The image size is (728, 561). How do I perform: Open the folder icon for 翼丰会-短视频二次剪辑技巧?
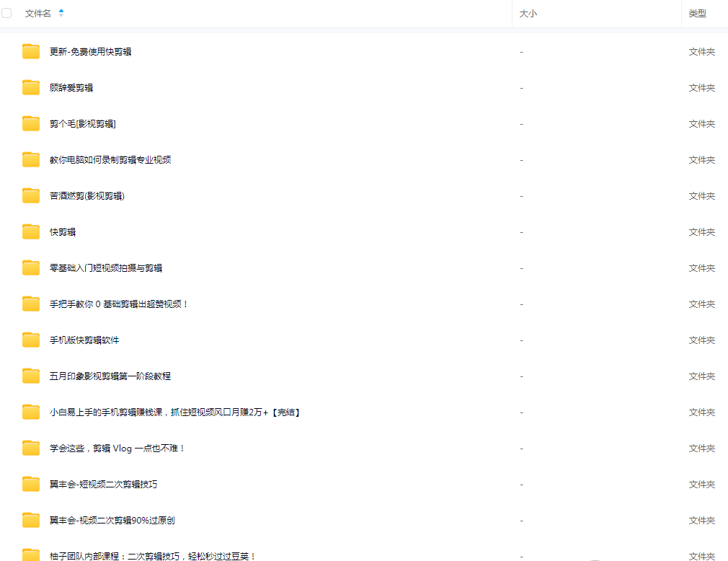click(x=31, y=484)
